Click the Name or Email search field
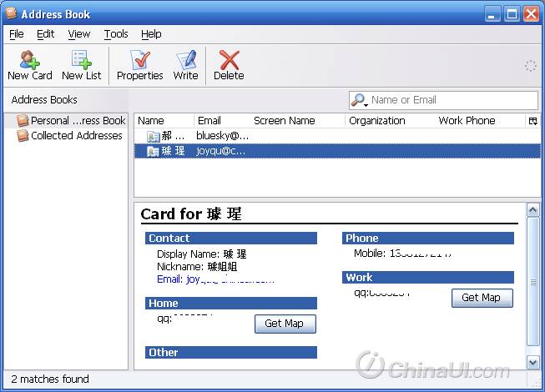 (451, 100)
